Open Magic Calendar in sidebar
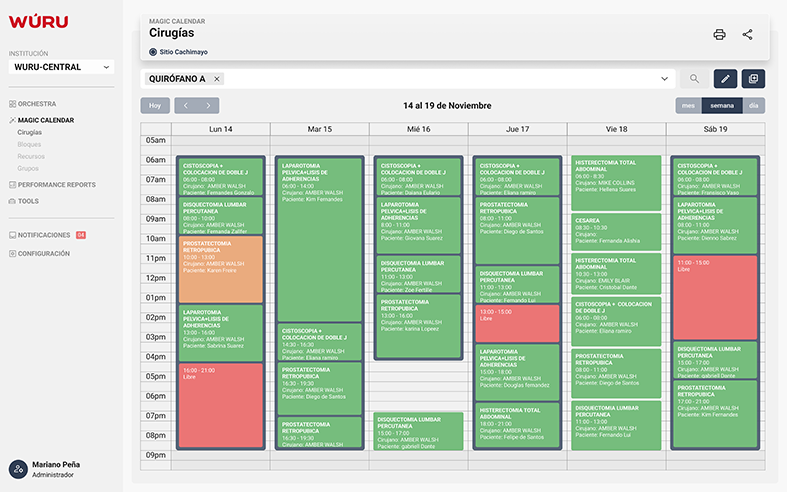Image resolution: width=787 pixels, height=492 pixels. click(42, 120)
